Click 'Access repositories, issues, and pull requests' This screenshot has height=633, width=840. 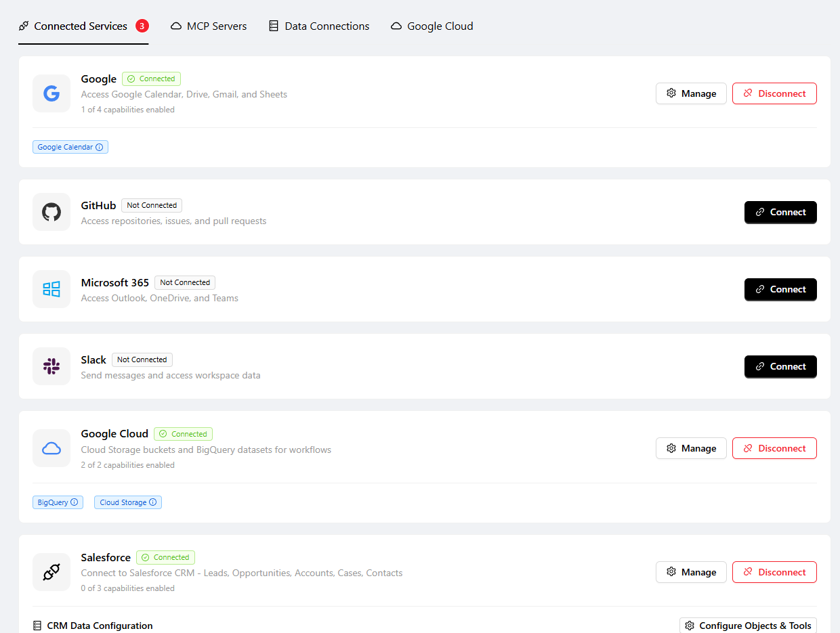coord(173,221)
